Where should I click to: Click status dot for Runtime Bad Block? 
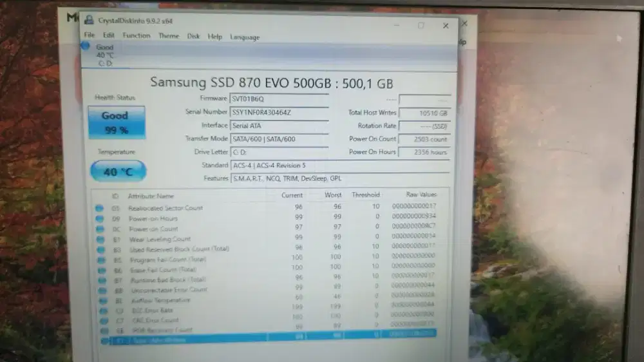click(x=102, y=280)
